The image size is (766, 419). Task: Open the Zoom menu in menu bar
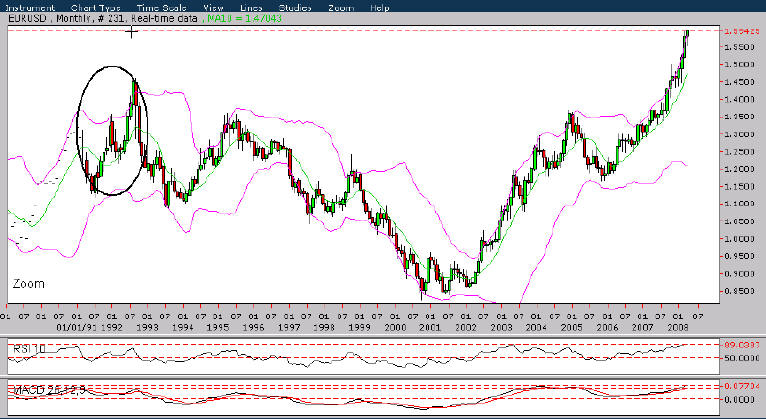(340, 7)
